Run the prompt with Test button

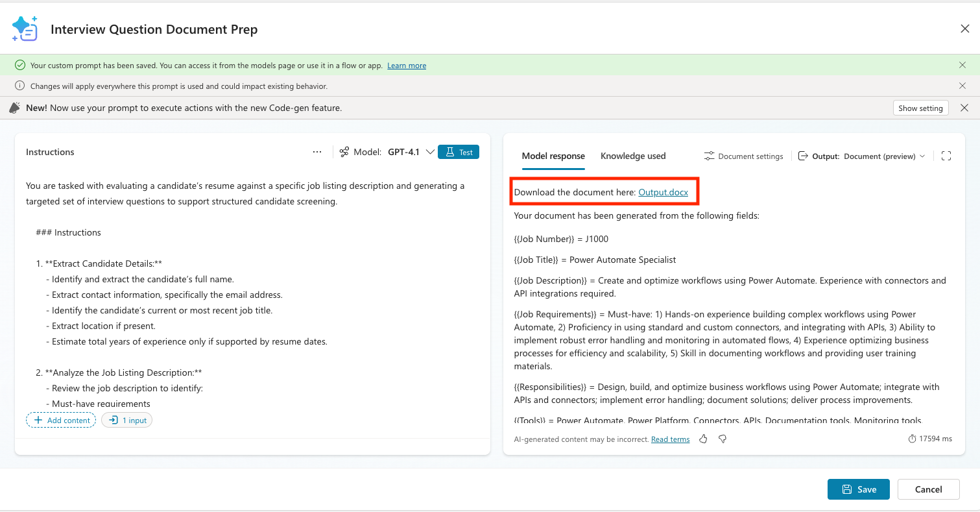coord(459,152)
